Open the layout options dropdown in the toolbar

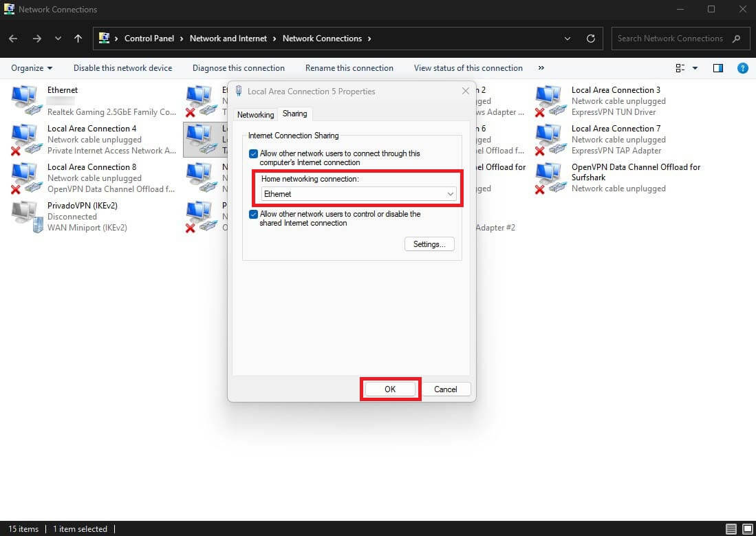[x=683, y=67]
